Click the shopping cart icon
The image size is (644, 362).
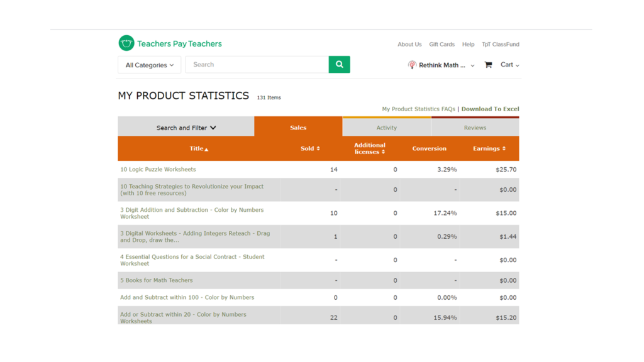[x=488, y=65]
